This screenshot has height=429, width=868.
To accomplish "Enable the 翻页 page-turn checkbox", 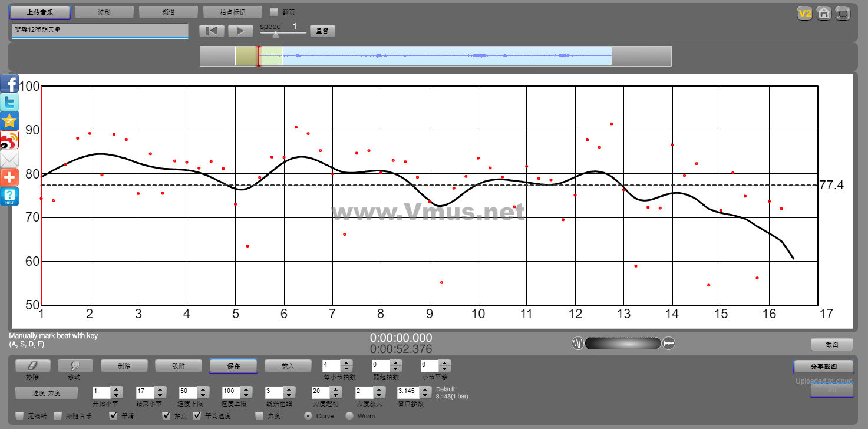I will tap(274, 12).
